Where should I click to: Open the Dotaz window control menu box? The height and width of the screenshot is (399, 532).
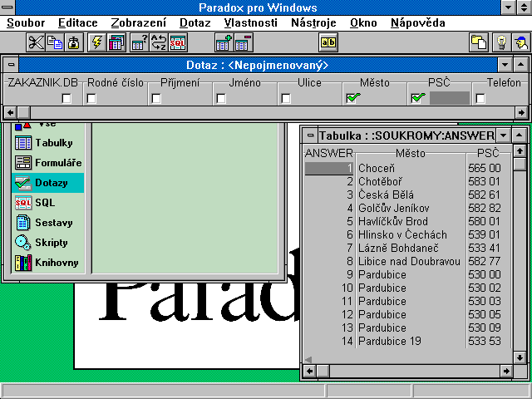(11, 65)
